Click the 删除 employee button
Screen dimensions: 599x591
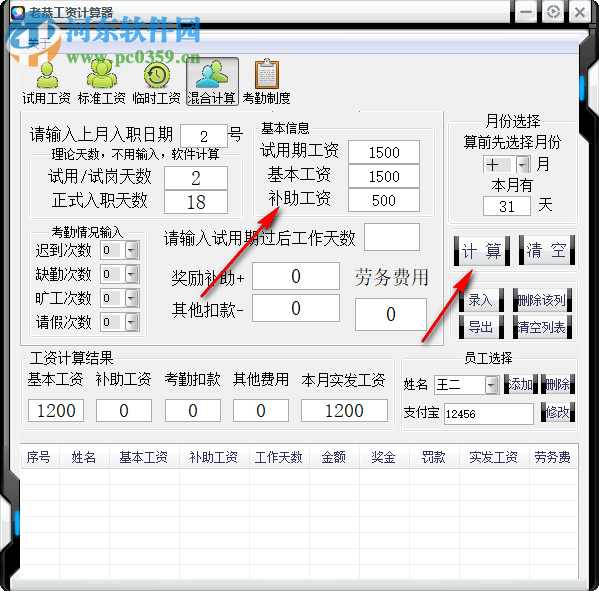pos(557,384)
